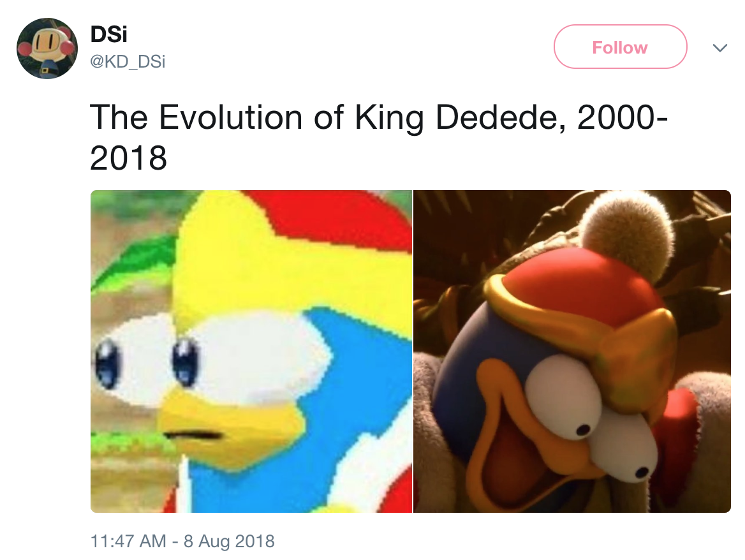View the left pixelated King Dedede image
This screenshot has width=745, height=560.
point(251,351)
